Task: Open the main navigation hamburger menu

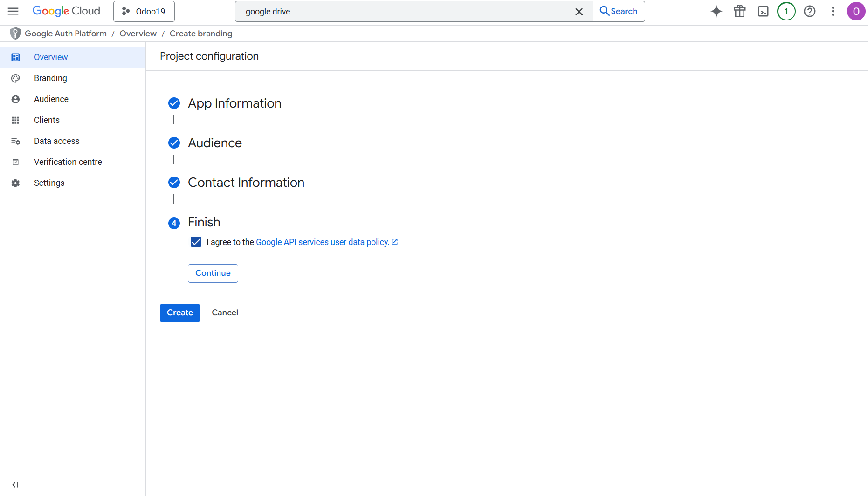Action: coord(13,11)
